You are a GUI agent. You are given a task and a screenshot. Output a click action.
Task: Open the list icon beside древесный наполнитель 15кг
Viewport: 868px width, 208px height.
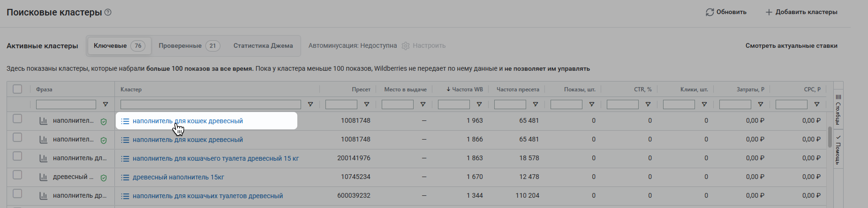click(x=125, y=177)
